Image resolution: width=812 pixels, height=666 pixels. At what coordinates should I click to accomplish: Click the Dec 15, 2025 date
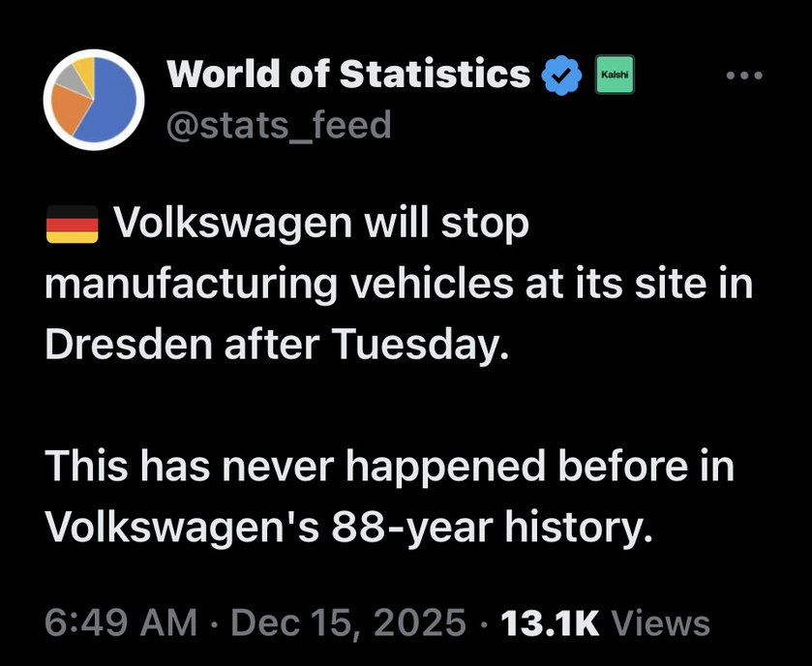click(346, 622)
